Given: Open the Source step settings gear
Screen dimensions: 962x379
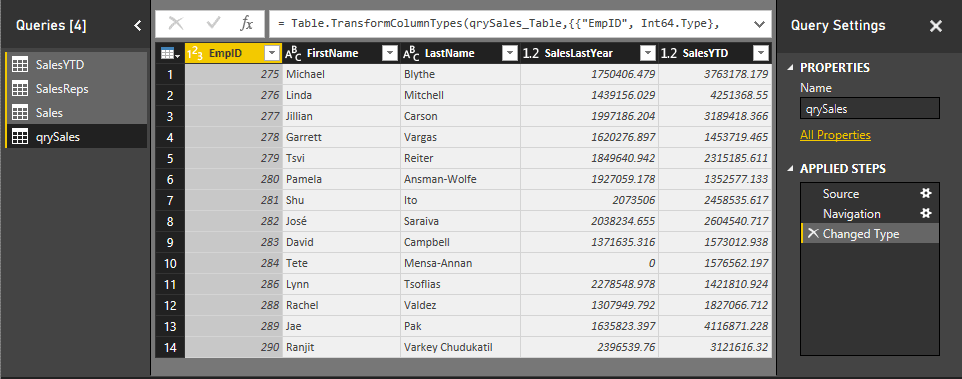Looking at the screenshot, I should pos(926,193).
